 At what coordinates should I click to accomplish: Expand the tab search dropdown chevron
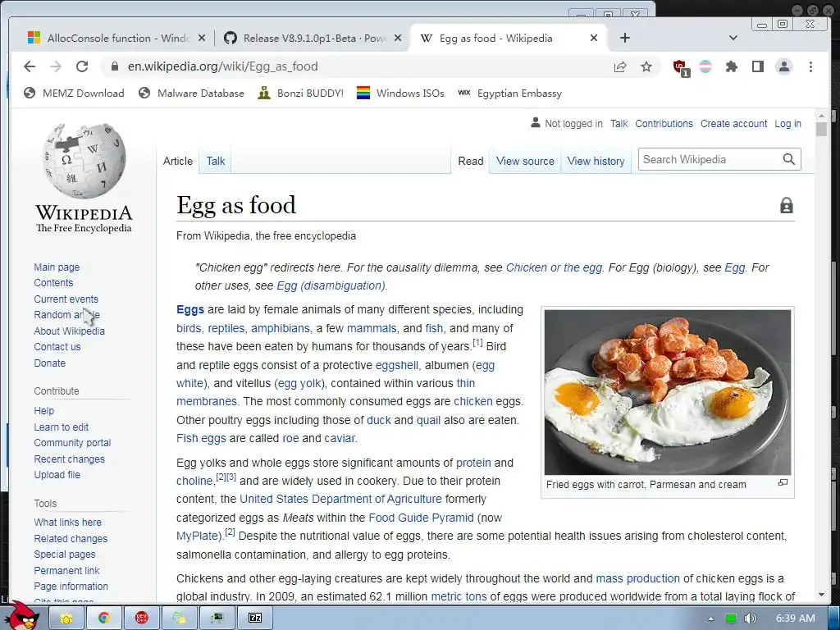pyautogui.click(x=733, y=38)
